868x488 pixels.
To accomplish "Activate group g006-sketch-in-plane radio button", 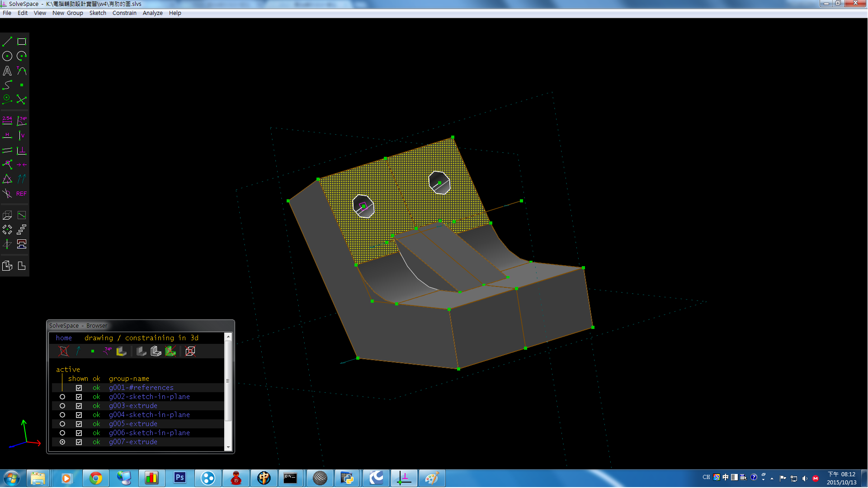I will [62, 433].
